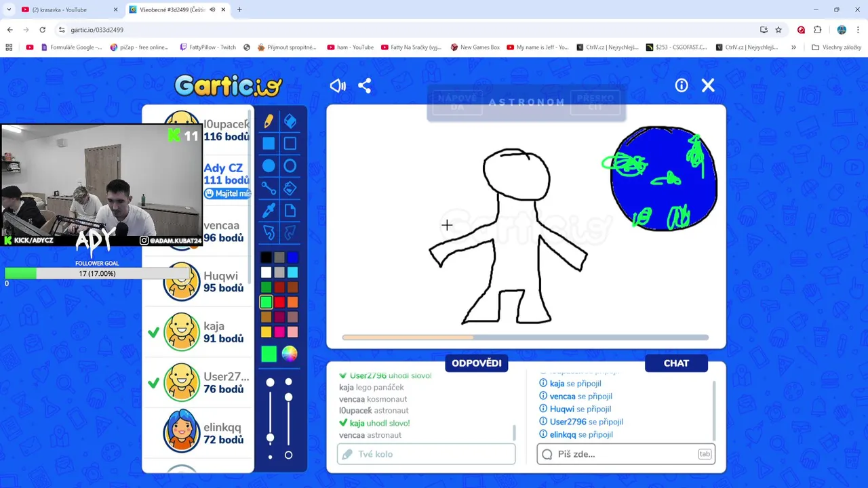The height and width of the screenshot is (488, 868).
Task: Click player kaja in the list
Action: coord(198,332)
